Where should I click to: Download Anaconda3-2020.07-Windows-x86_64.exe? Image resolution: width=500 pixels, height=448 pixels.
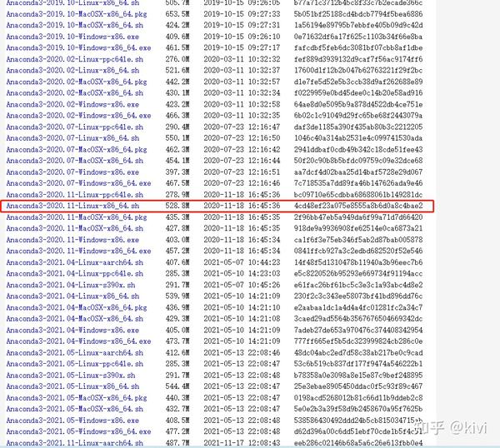click(78, 183)
